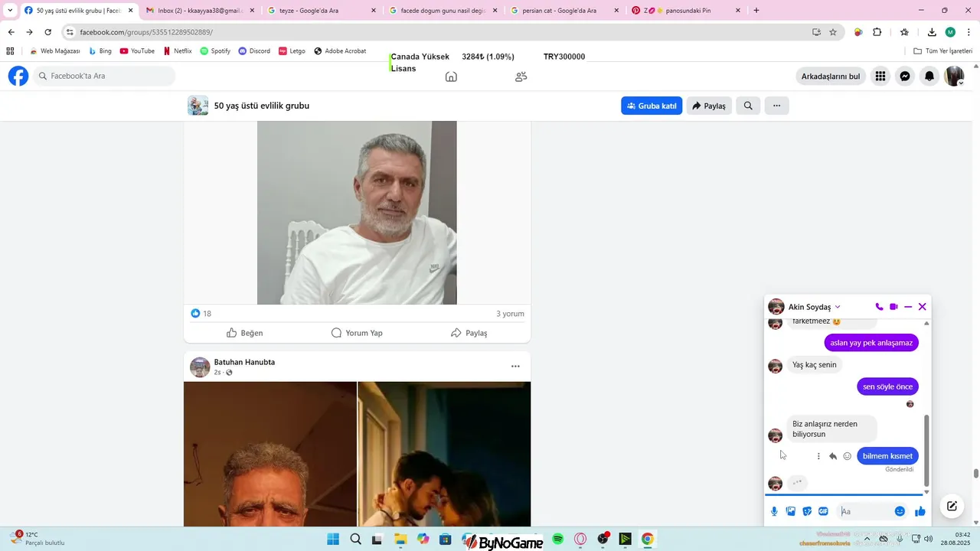Click the group 'Paylaş' share button
980x551 pixels.
pos(709,106)
